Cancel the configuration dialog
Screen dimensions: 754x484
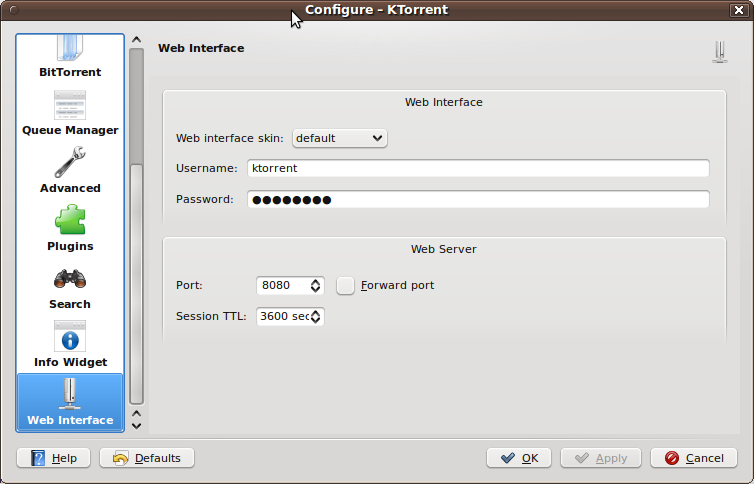694,458
